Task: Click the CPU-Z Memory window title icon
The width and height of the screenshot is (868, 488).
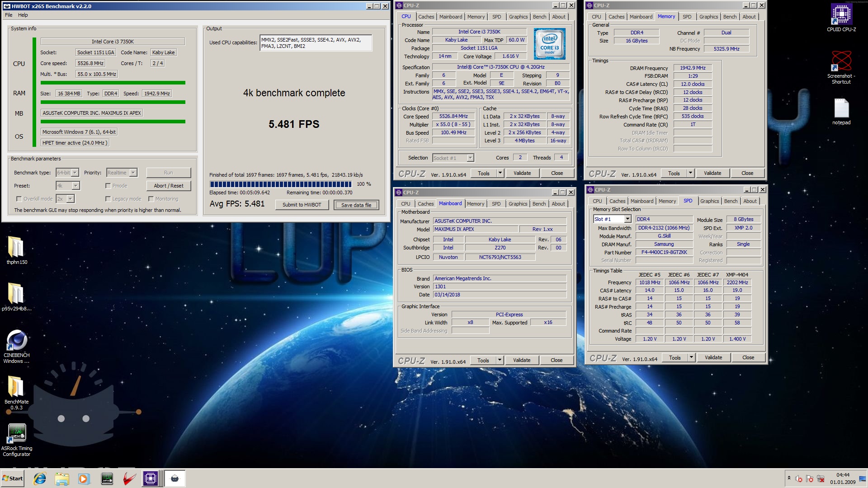Action: 590,5
